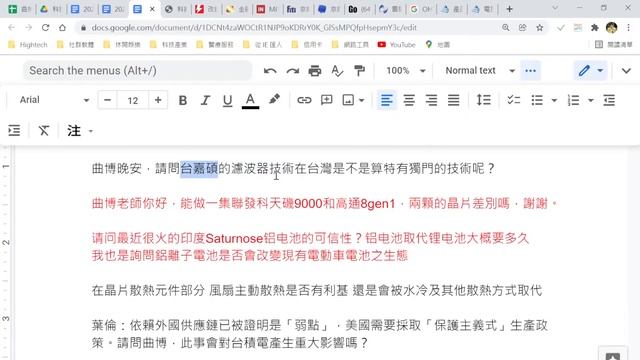Viewport: 640px width, 360px height.
Task: Click the numbered list icon
Action: click(x=573, y=100)
